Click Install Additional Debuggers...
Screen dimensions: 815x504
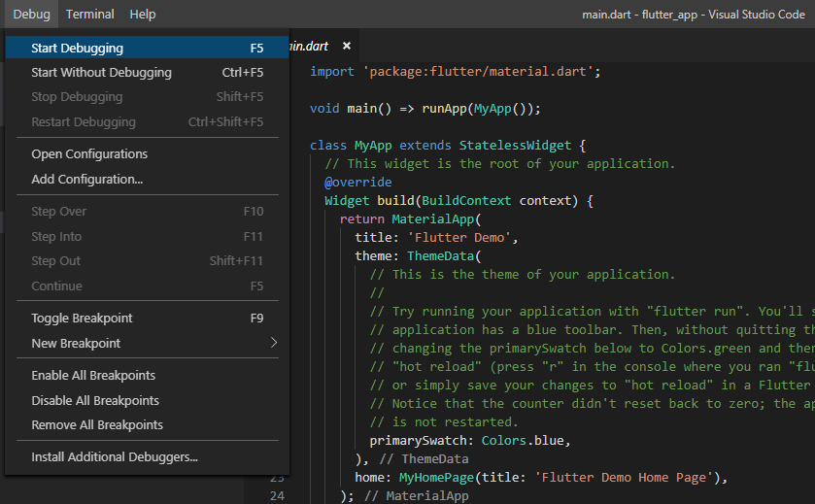(x=147, y=456)
